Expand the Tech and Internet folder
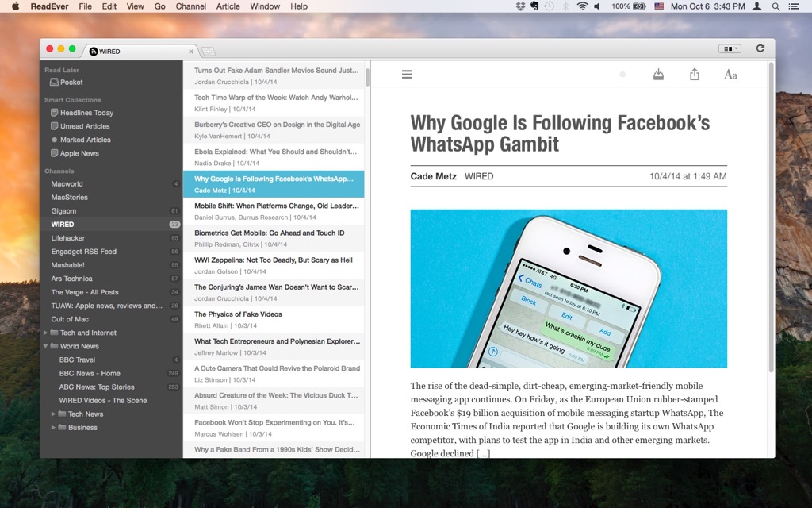812x508 pixels. click(x=45, y=333)
